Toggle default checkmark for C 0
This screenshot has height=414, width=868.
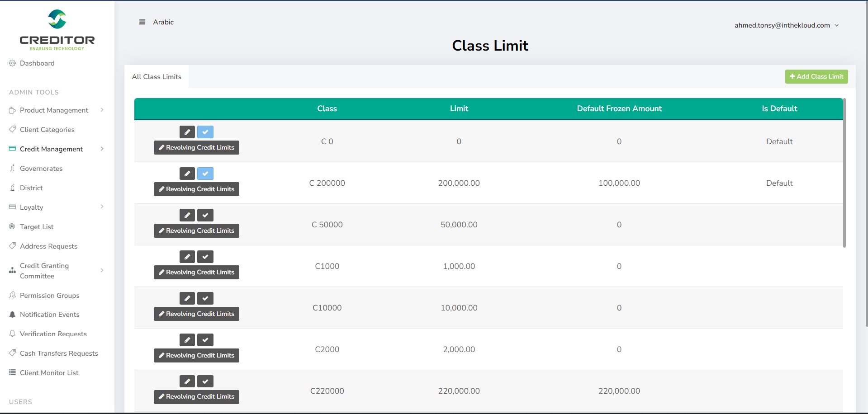(205, 132)
